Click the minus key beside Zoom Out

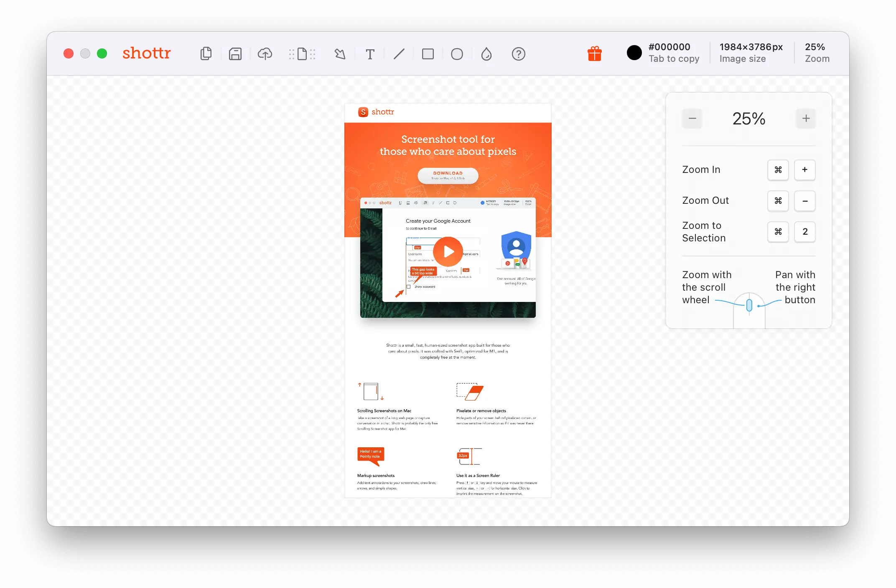click(x=805, y=201)
